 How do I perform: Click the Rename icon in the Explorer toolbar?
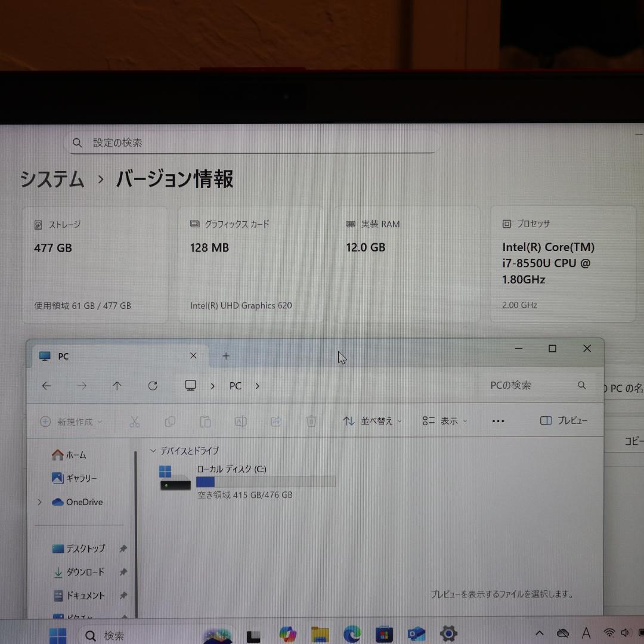click(x=240, y=421)
